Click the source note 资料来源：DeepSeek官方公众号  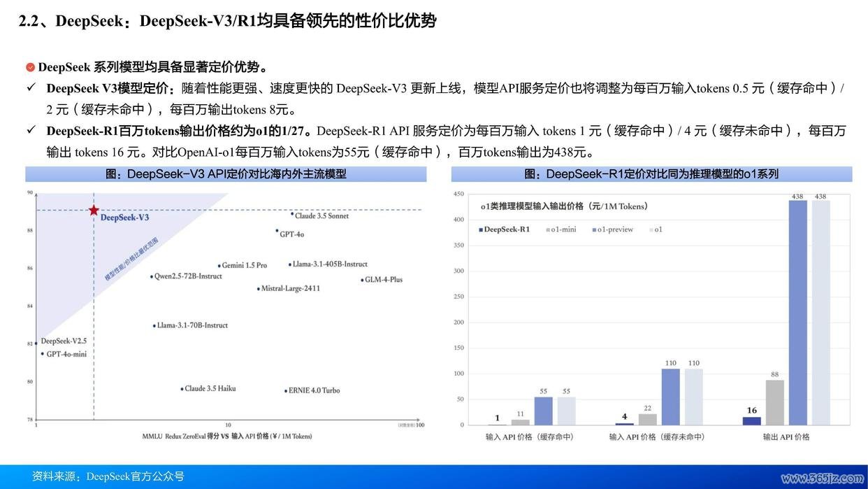pos(108,476)
